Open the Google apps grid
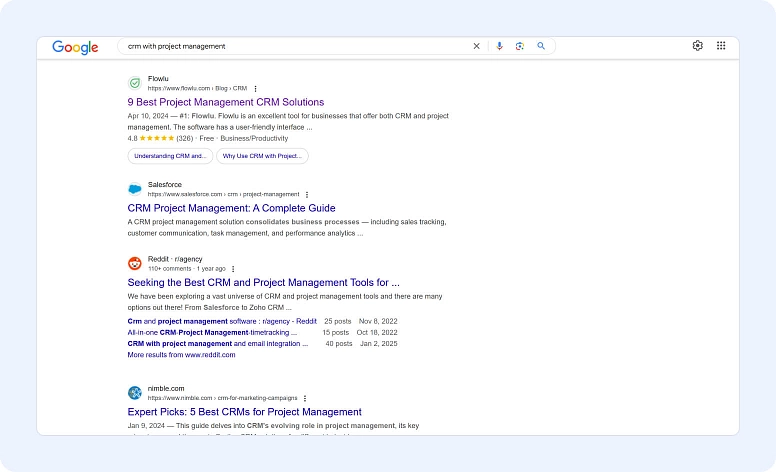 pyautogui.click(x=721, y=46)
